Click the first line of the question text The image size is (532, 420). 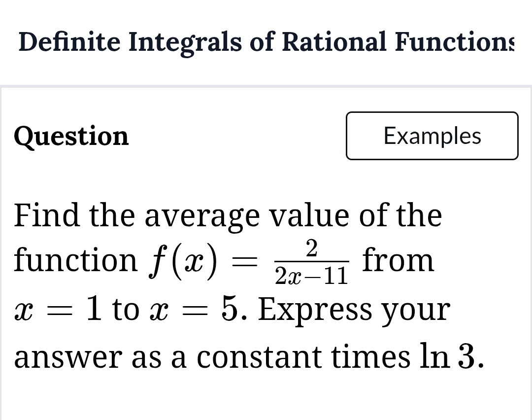tap(227, 215)
